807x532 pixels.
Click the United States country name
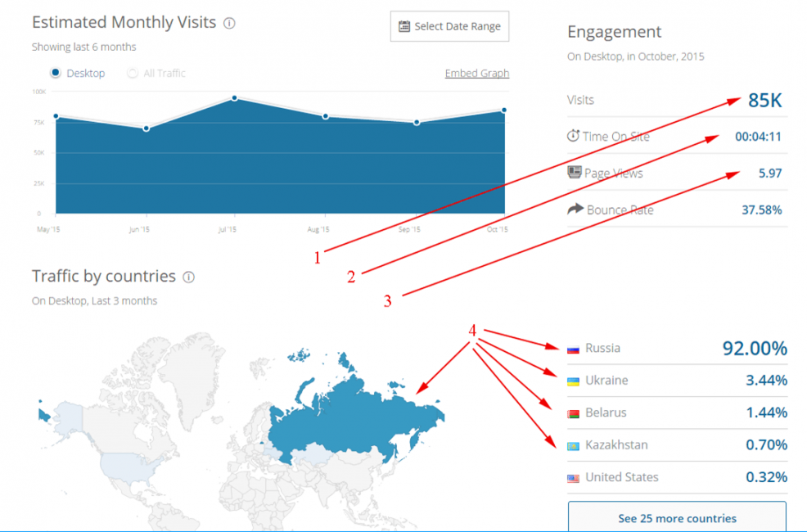click(622, 477)
